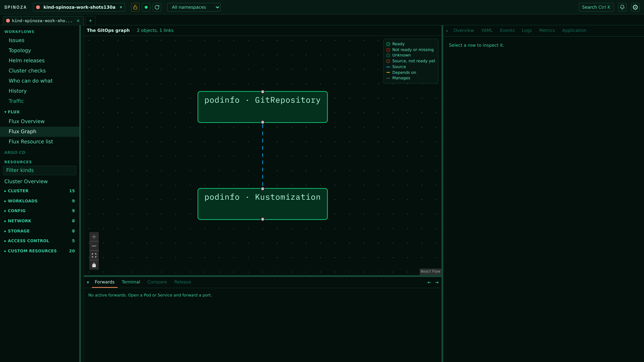This screenshot has height=362, width=644.
Task: Open the Topology workflow
Action: click(x=39, y=50)
